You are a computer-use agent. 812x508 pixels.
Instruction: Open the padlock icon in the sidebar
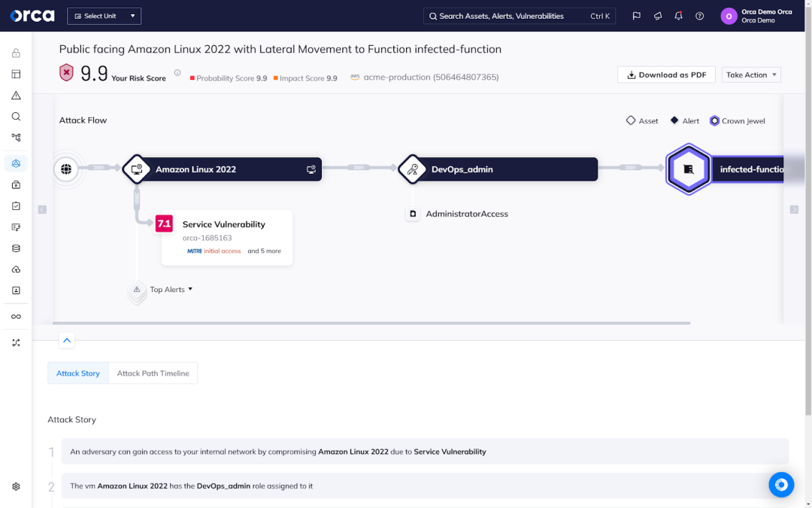click(x=16, y=53)
